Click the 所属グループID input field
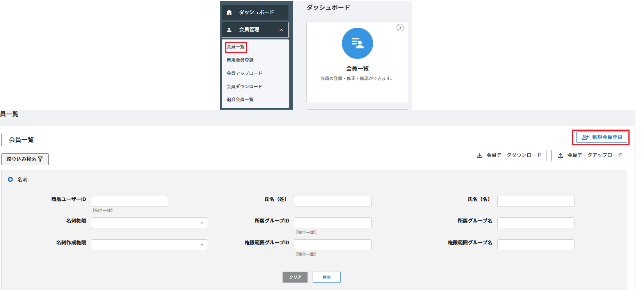Screen dimensions: 644x290 point(333,223)
